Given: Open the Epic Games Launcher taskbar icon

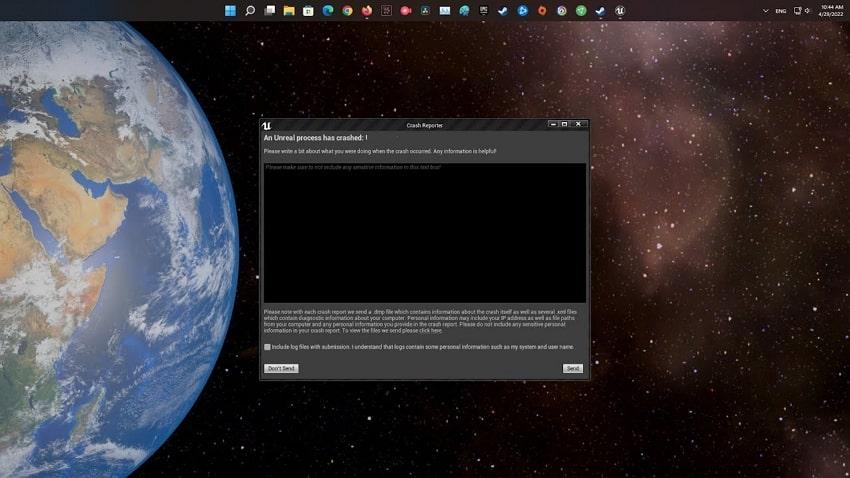Looking at the screenshot, I should 484,11.
